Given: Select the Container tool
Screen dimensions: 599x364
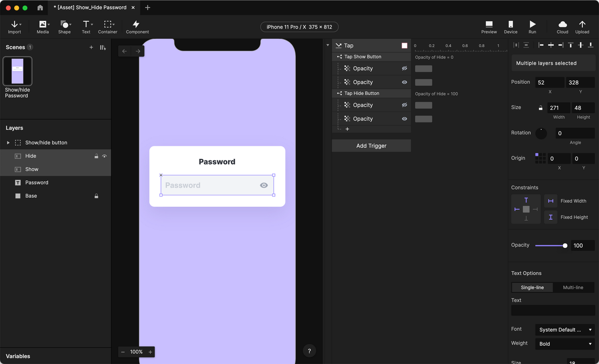Looking at the screenshot, I should tap(108, 27).
